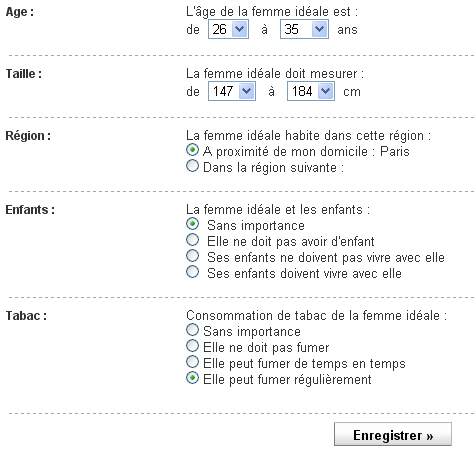The height and width of the screenshot is (458, 475).
Task: Expand the maximum height dropdown showing 184
Action: click(311, 91)
